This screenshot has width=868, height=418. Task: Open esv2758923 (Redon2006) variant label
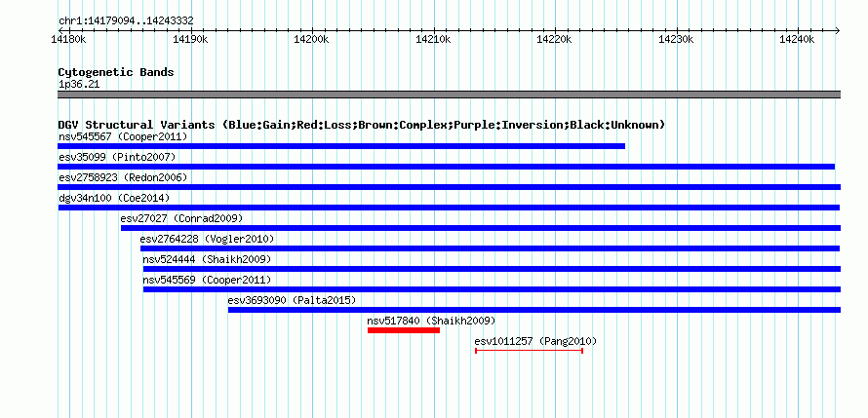(x=123, y=177)
